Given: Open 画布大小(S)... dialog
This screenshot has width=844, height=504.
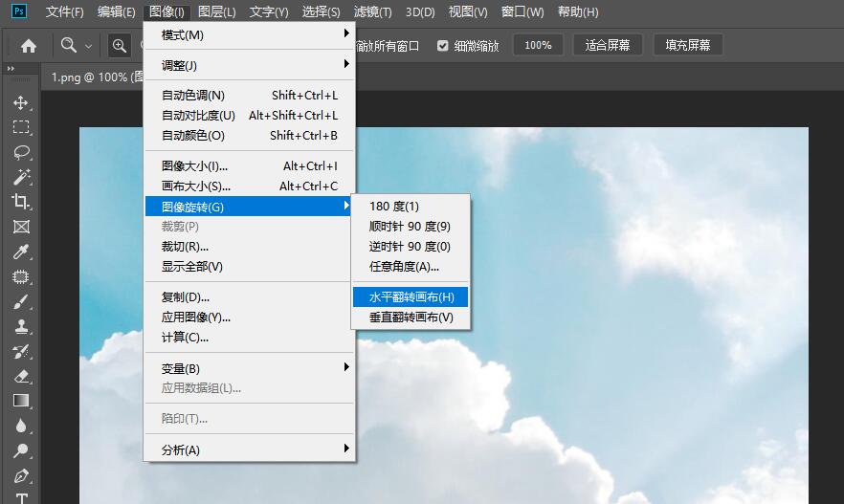Looking at the screenshot, I should coord(250,186).
